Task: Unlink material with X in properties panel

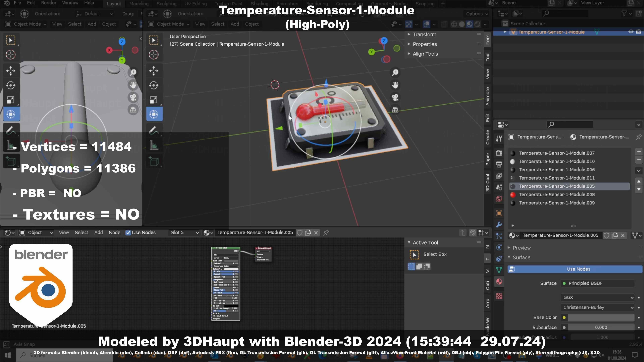Action: point(623,235)
